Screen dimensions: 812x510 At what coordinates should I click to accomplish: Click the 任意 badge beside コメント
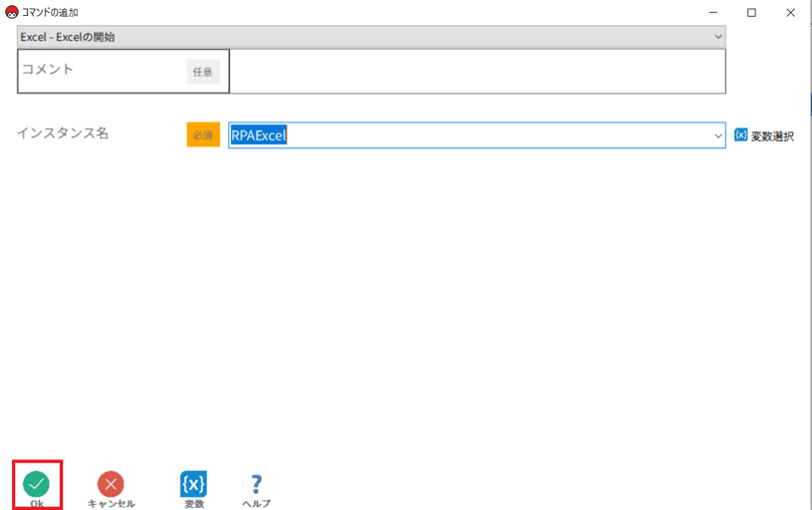click(203, 72)
